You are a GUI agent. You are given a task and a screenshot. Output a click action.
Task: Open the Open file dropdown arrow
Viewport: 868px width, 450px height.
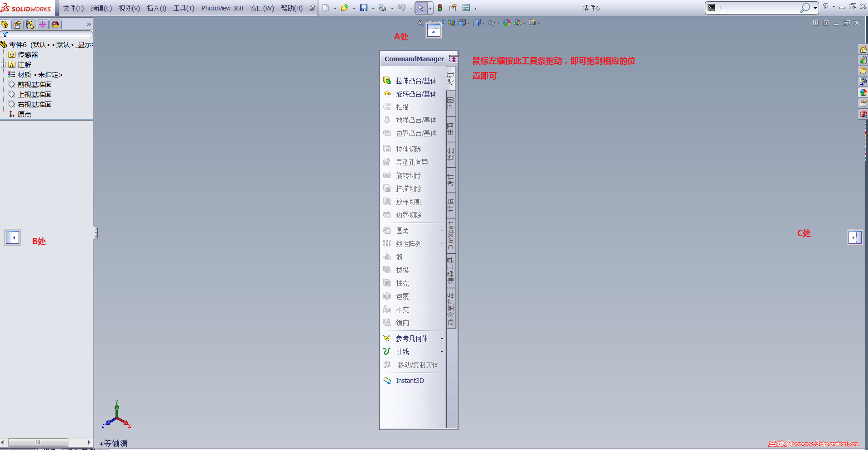click(x=354, y=9)
